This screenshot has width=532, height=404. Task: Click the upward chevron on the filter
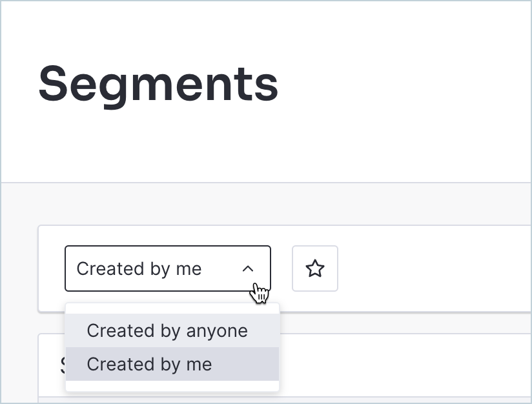click(x=249, y=268)
